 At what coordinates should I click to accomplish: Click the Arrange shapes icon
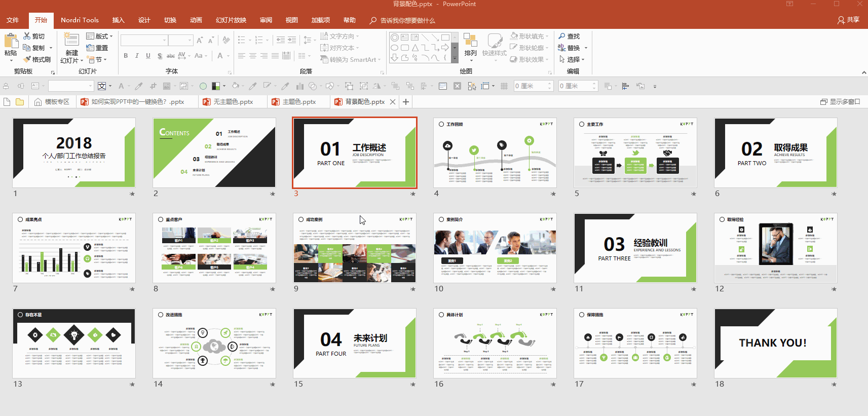pyautogui.click(x=470, y=41)
